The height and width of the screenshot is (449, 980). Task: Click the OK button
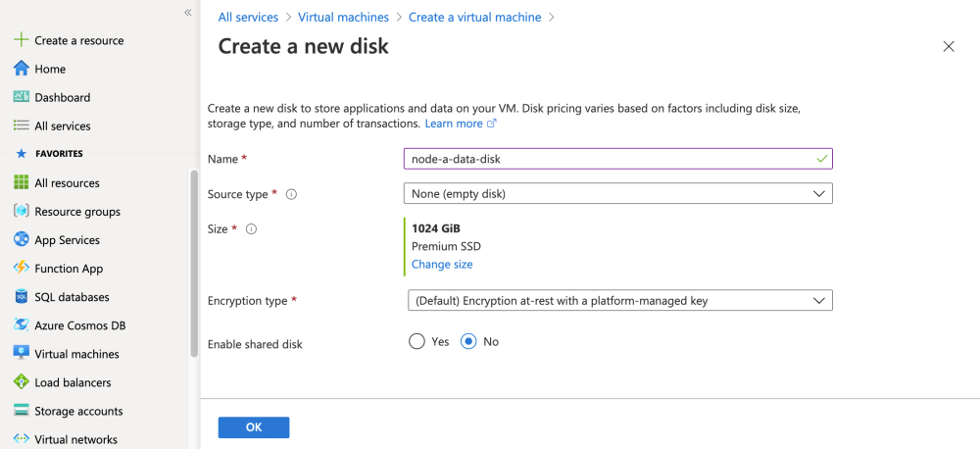pos(254,427)
